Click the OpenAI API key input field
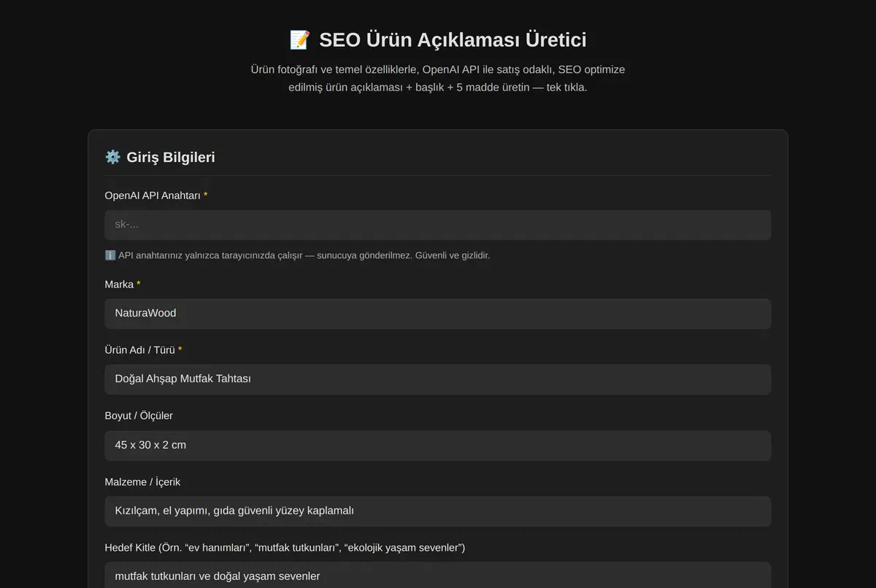The image size is (876, 588). point(438,225)
